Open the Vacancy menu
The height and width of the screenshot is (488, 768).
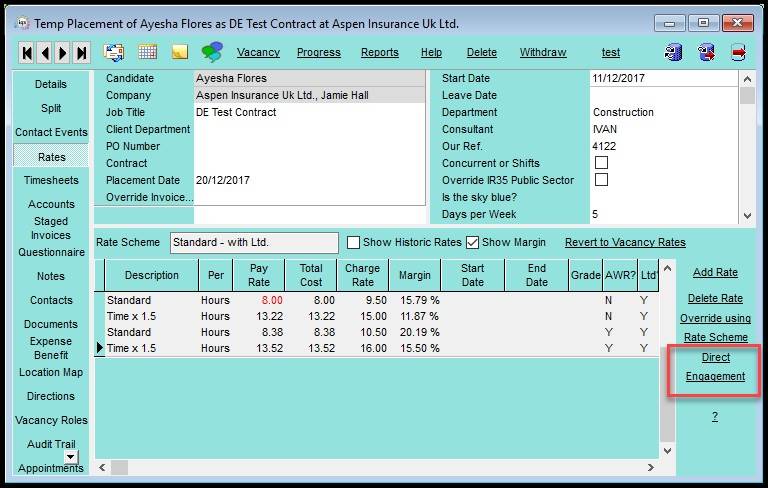coord(258,52)
